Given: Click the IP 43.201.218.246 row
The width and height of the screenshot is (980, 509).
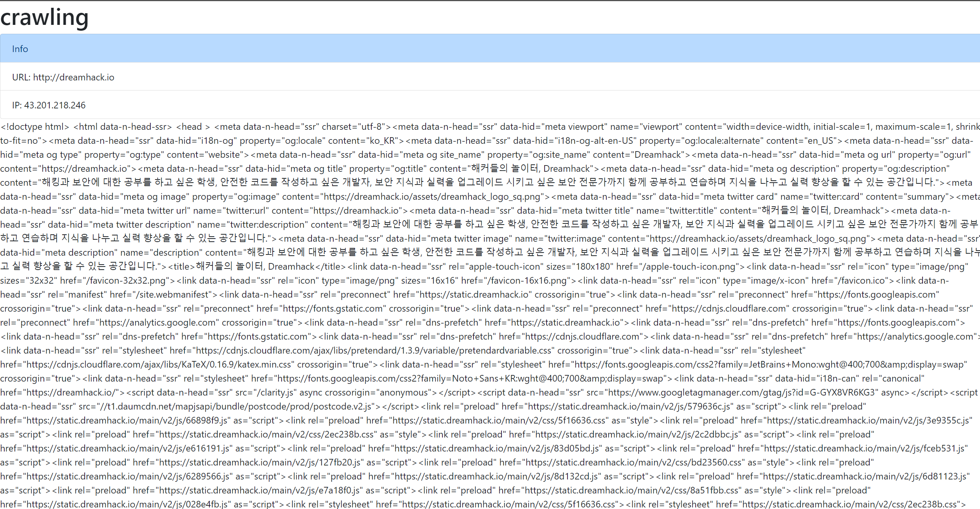Looking at the screenshot, I should [x=49, y=105].
